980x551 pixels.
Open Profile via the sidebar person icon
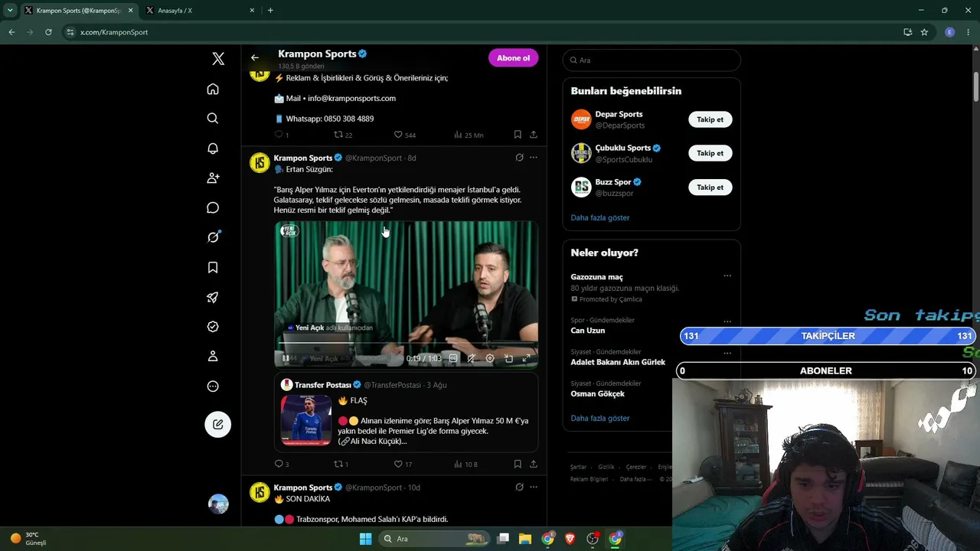(213, 356)
